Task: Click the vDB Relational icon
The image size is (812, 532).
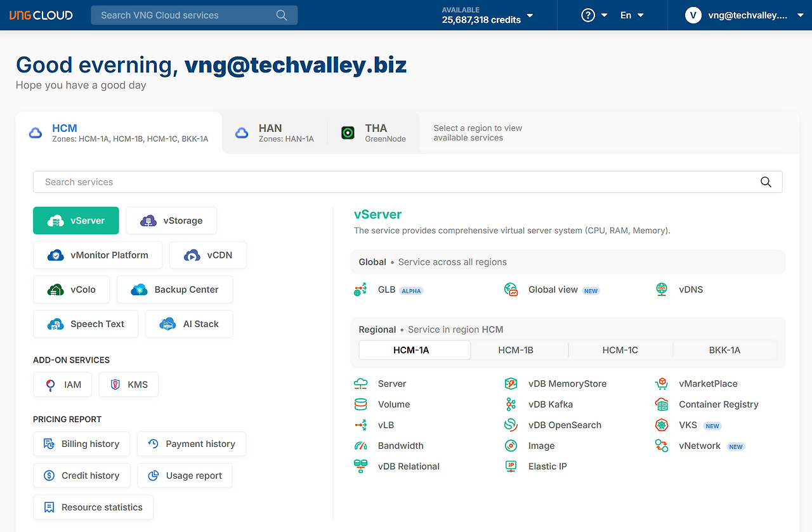Action: 360,467
